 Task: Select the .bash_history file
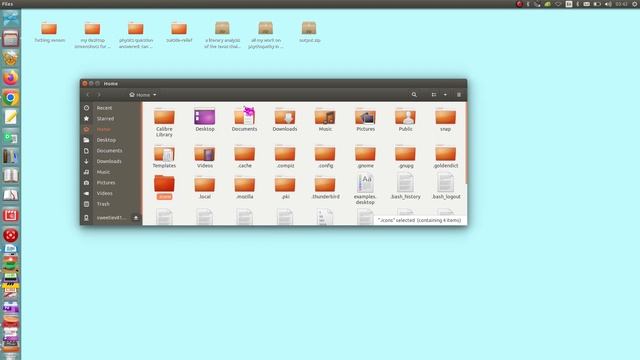[405, 186]
